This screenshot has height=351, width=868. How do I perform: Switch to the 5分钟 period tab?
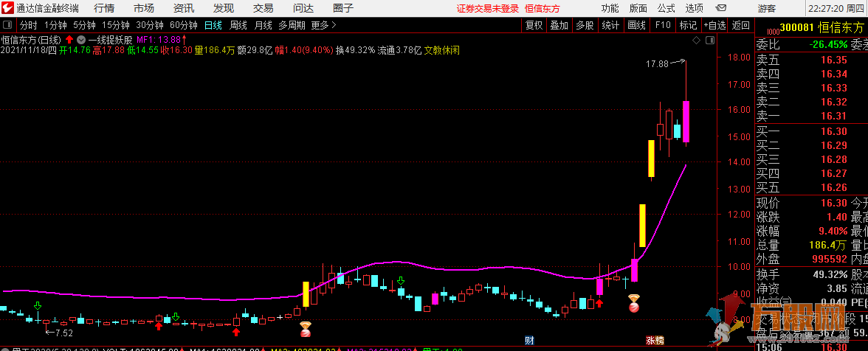coord(84,25)
